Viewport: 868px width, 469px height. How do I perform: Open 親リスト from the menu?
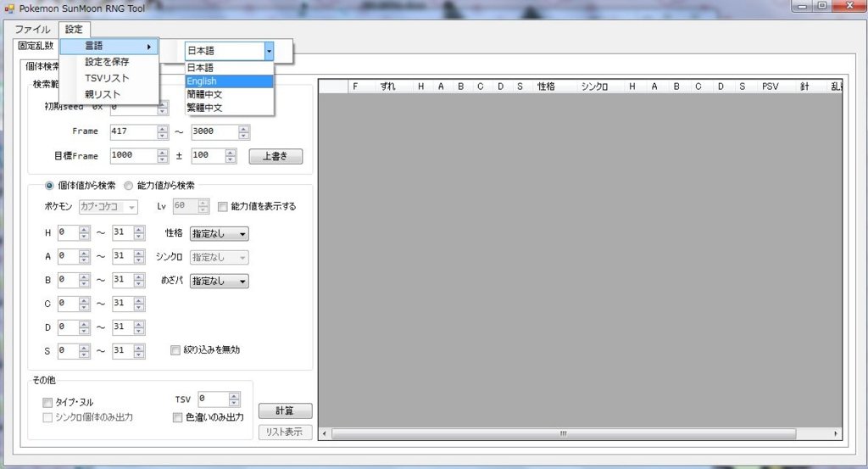(x=109, y=94)
